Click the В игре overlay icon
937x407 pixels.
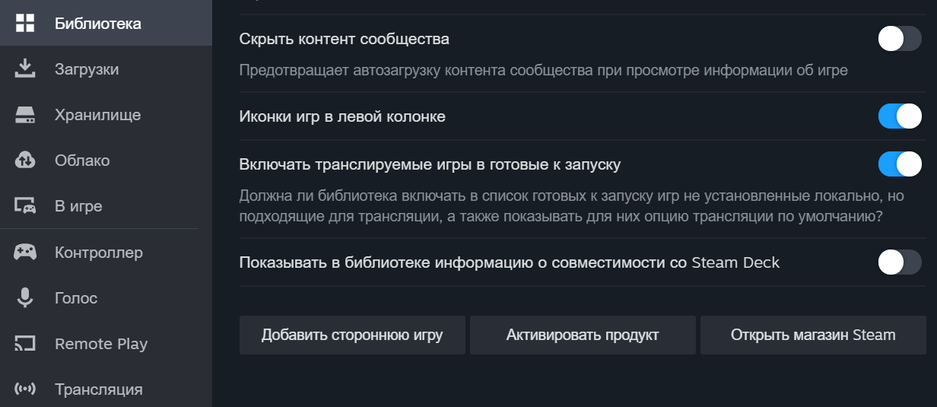pyautogui.click(x=25, y=206)
